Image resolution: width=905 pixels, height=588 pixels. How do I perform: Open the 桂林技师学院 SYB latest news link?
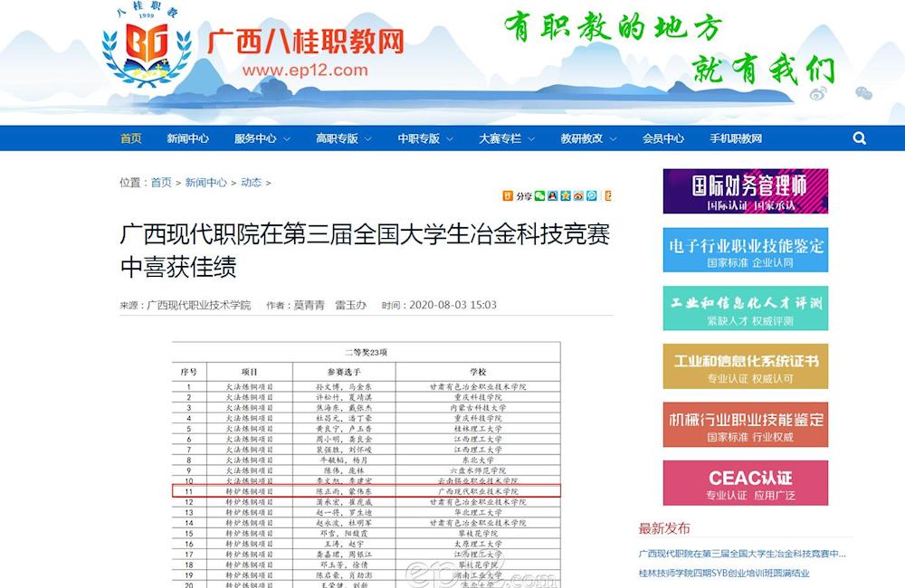[724, 573]
